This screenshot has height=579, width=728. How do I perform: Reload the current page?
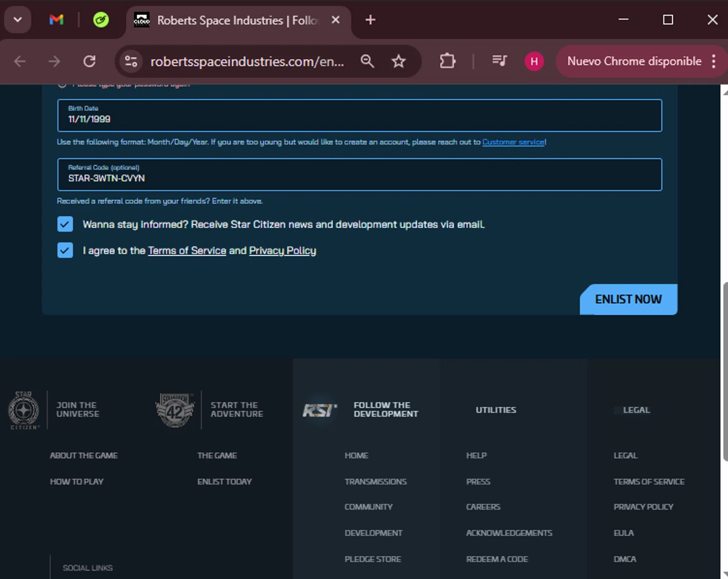pyautogui.click(x=89, y=62)
